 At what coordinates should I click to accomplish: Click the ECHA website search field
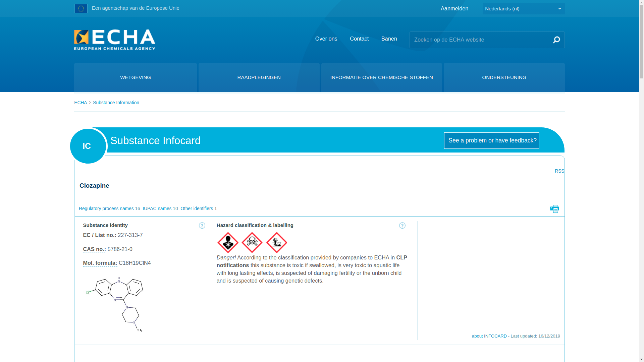pyautogui.click(x=479, y=40)
